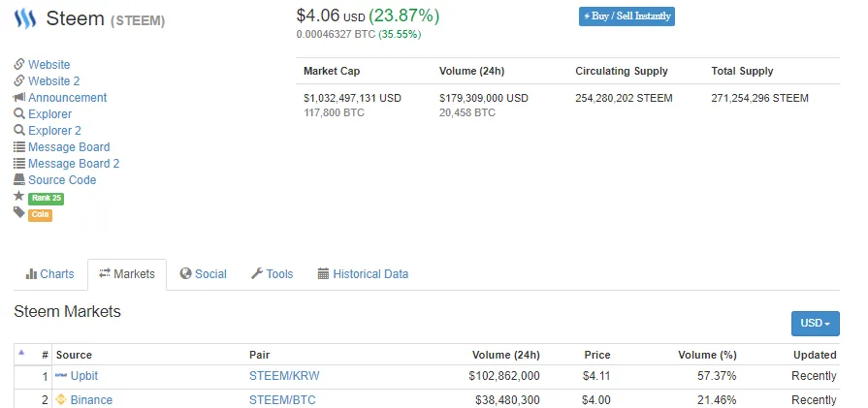Click the list icon beside Message Board 2
868x408 pixels.
click(19, 164)
